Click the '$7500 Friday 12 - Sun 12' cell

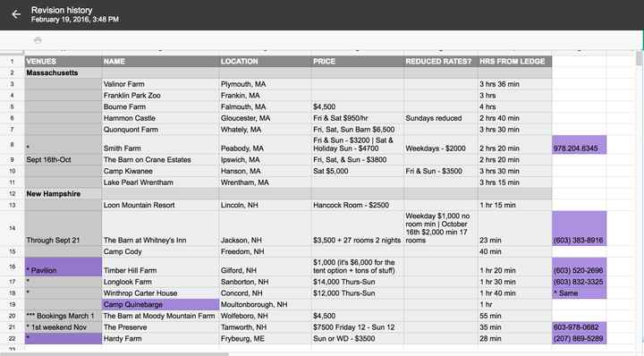[x=358, y=327]
